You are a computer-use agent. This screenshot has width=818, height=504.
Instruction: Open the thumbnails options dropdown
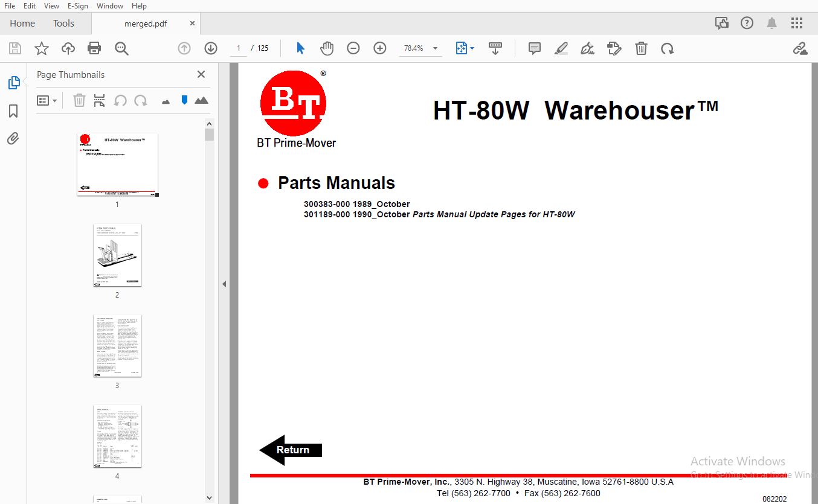[x=47, y=101]
